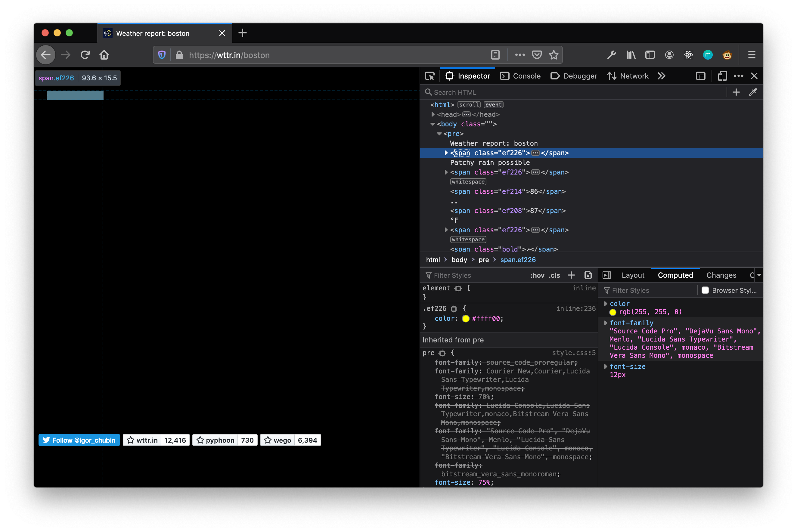Image resolution: width=797 pixels, height=532 pixels.
Task: Toggle the :hov pseudo-class panel
Action: pos(538,275)
